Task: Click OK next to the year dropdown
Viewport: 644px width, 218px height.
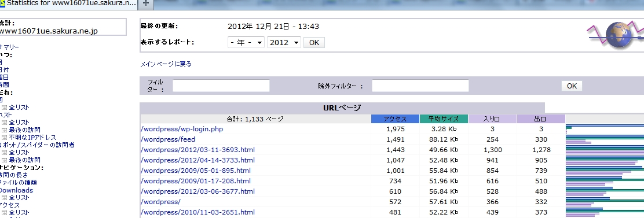Action: (314, 43)
